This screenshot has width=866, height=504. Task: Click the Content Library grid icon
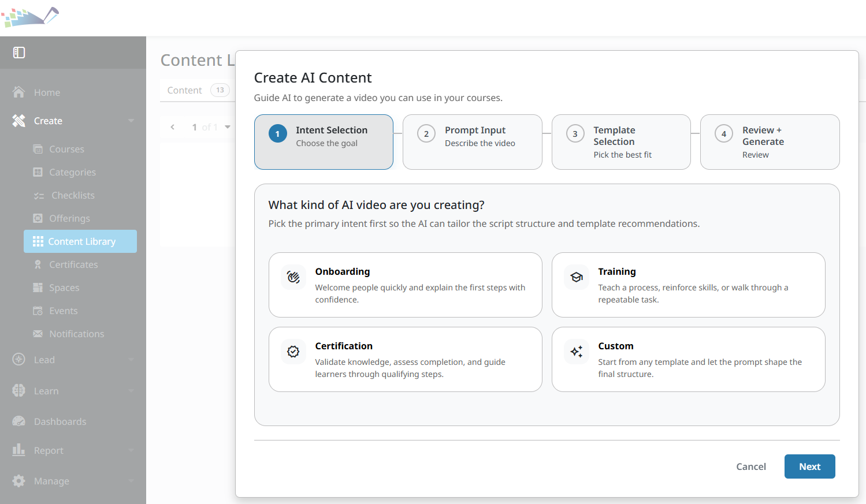[38, 241]
